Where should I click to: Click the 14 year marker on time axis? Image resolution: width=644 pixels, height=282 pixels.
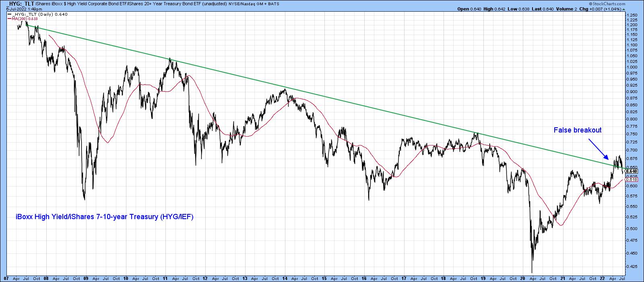[x=285, y=278]
